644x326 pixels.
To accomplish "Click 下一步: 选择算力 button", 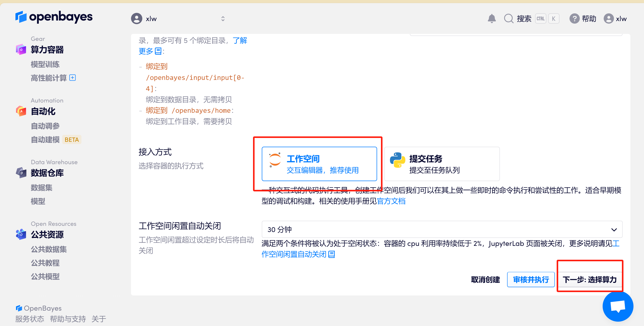I will pos(590,280).
